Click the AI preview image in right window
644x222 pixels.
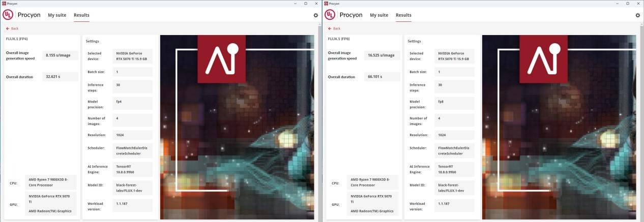pyautogui.click(x=559, y=127)
